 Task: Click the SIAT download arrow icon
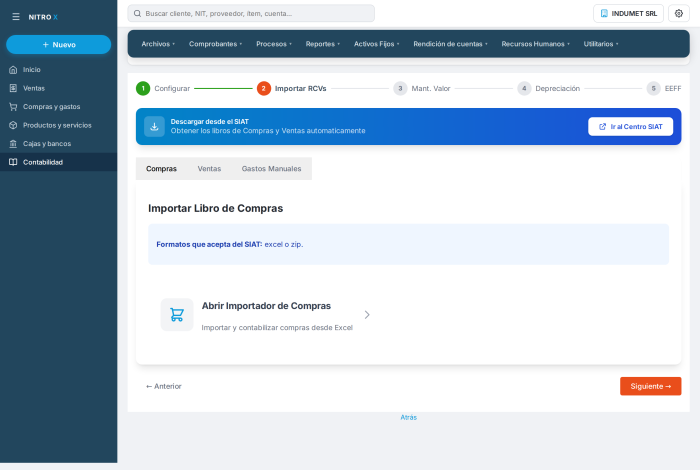pyautogui.click(x=154, y=127)
